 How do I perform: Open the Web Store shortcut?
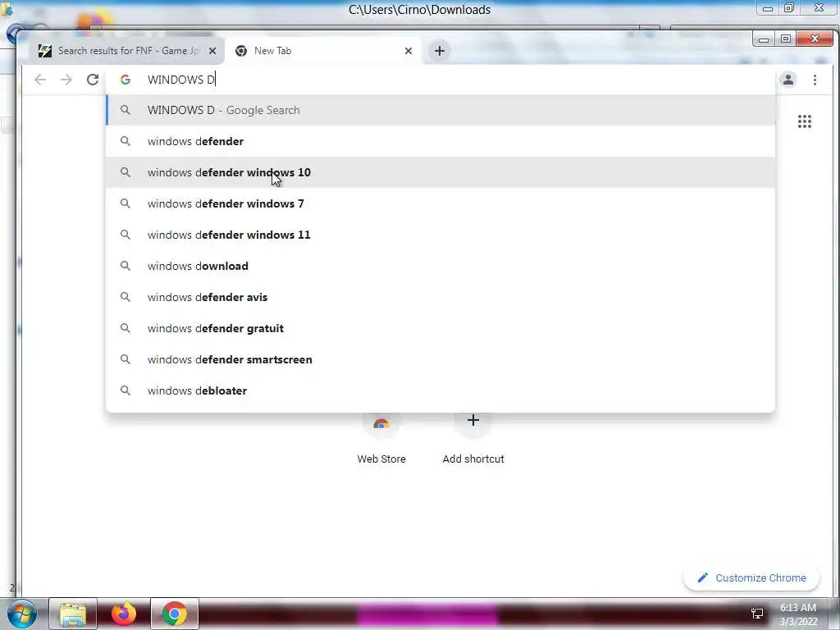[x=381, y=440]
